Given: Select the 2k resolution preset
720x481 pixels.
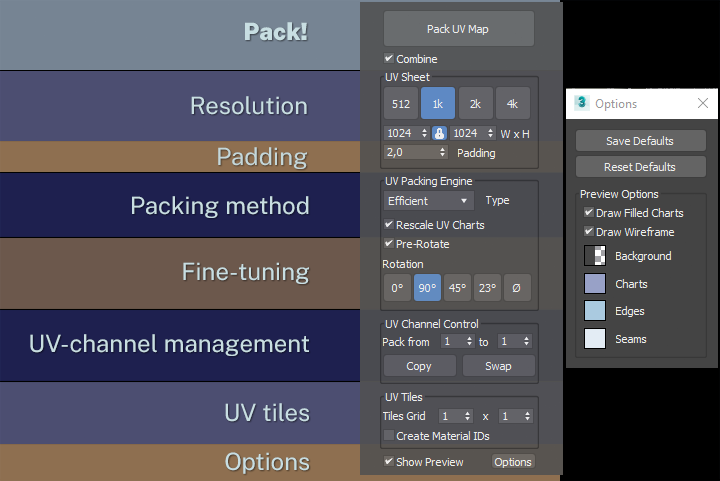Looking at the screenshot, I should coord(475,104).
